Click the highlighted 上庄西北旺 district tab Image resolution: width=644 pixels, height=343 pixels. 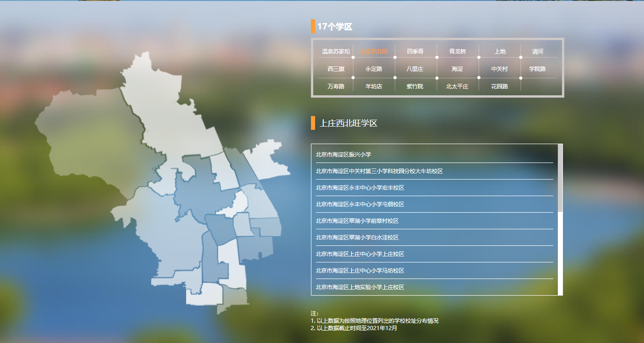[374, 52]
